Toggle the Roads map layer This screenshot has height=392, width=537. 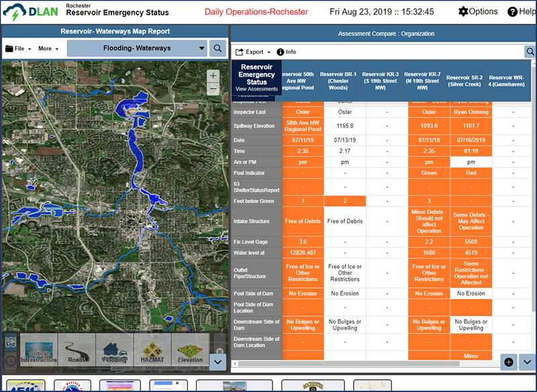pyautogui.click(x=77, y=349)
